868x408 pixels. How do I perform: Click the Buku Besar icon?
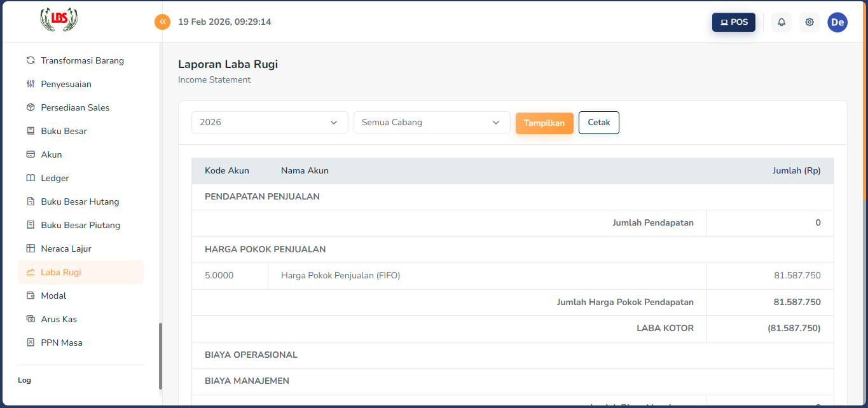click(x=31, y=131)
